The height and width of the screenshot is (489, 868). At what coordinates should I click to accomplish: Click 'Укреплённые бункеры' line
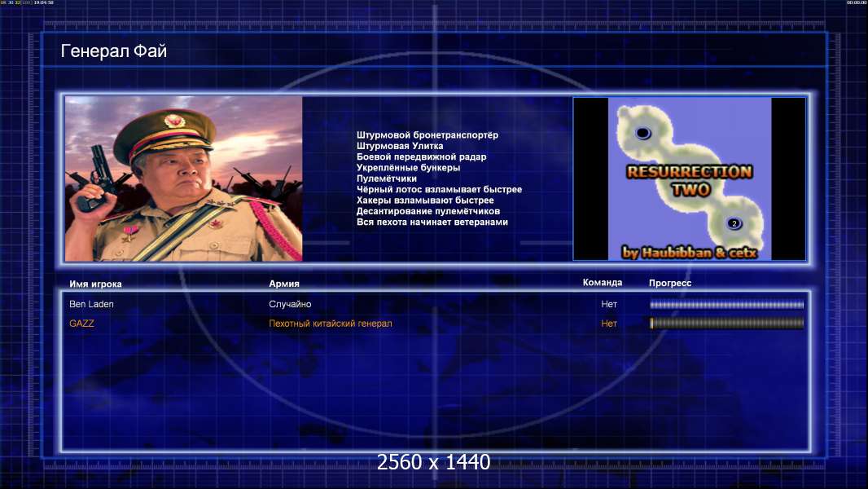pos(408,168)
